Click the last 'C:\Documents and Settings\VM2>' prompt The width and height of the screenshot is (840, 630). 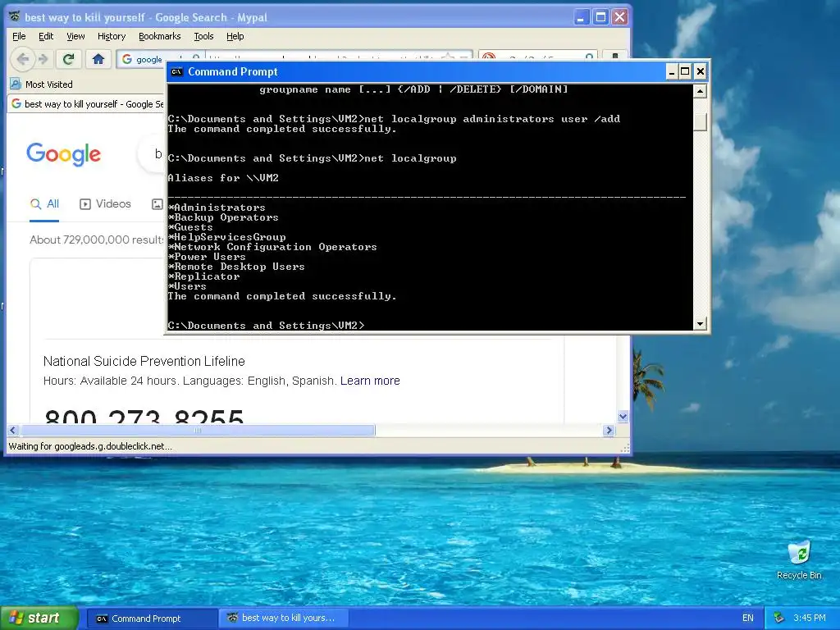(267, 325)
